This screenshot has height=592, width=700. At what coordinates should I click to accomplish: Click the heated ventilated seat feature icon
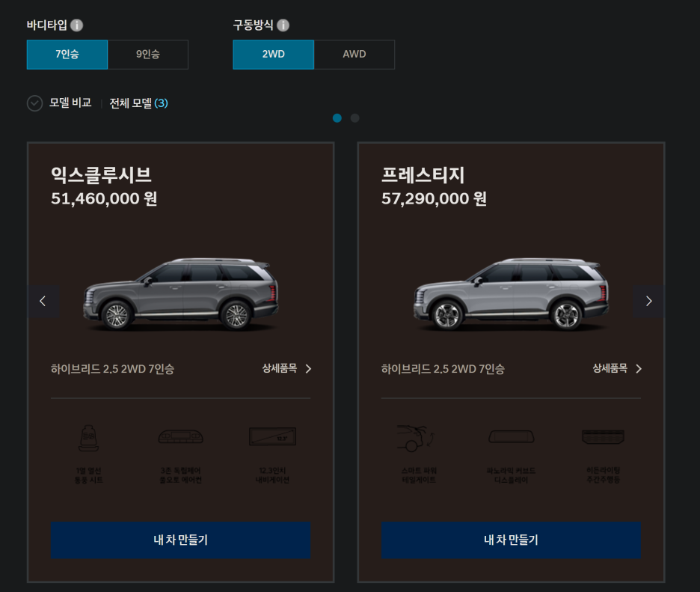(88, 438)
